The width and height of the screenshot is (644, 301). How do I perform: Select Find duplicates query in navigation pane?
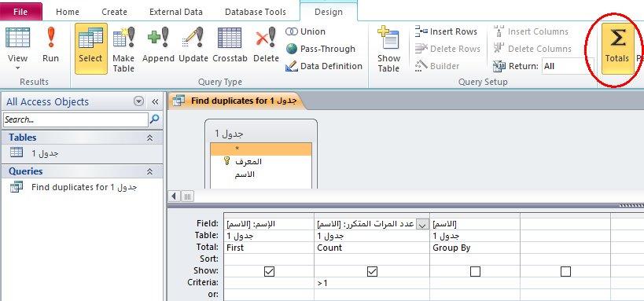(82, 187)
